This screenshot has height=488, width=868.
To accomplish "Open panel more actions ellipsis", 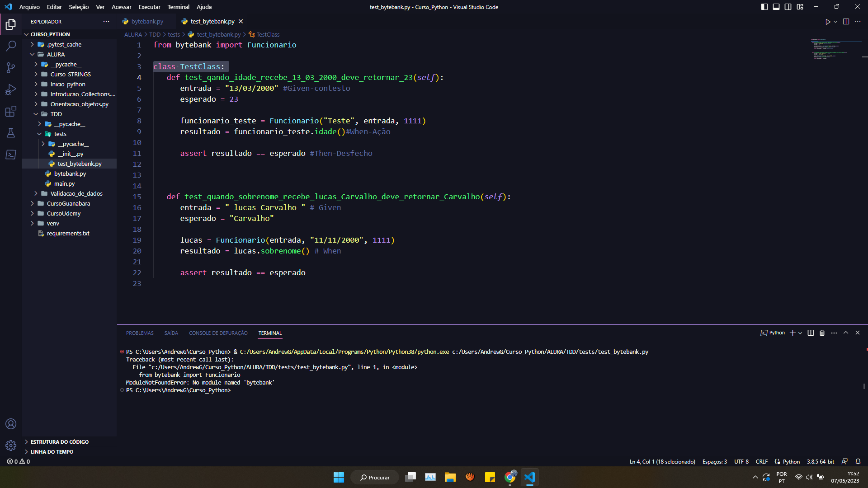I will pos(834,333).
